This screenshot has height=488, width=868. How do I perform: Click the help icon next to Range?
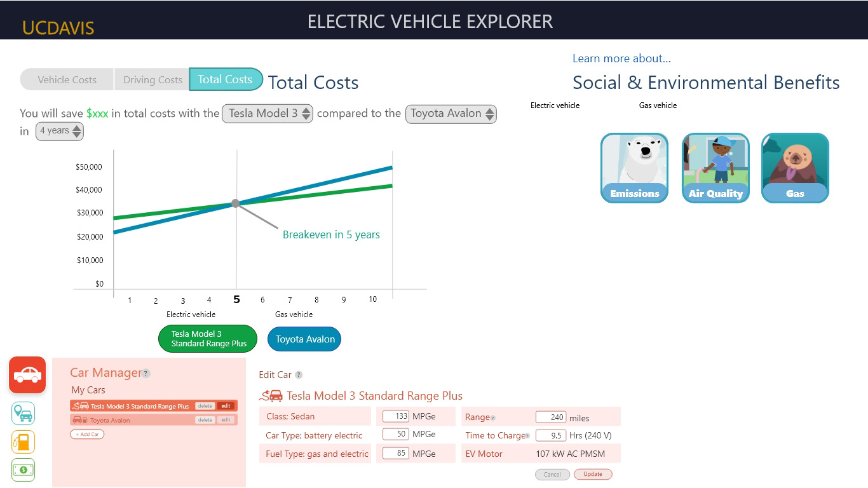tap(493, 418)
